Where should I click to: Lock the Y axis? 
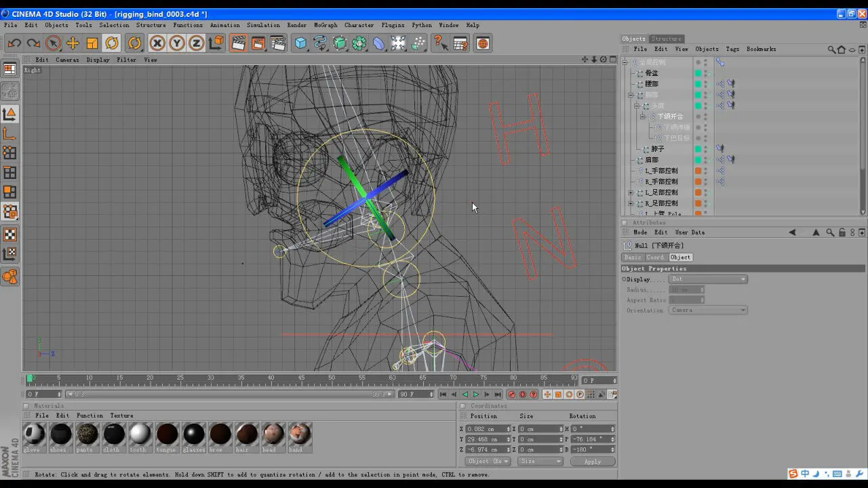coord(177,43)
